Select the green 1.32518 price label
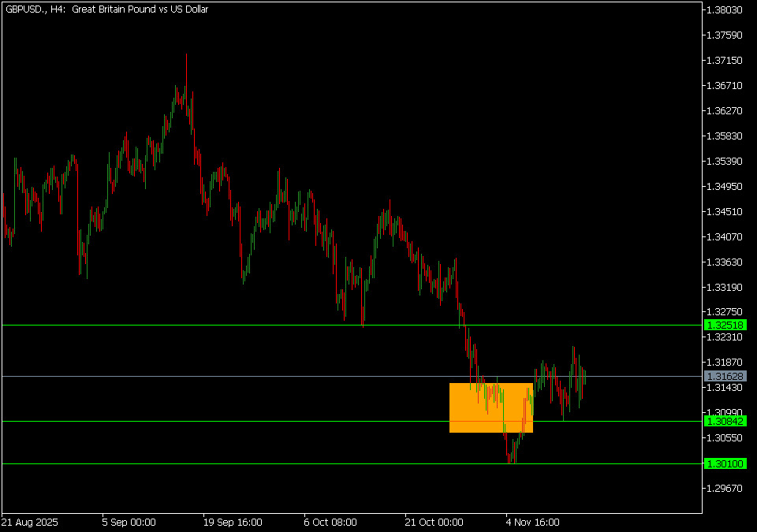The height and width of the screenshot is (532, 757). [x=725, y=325]
